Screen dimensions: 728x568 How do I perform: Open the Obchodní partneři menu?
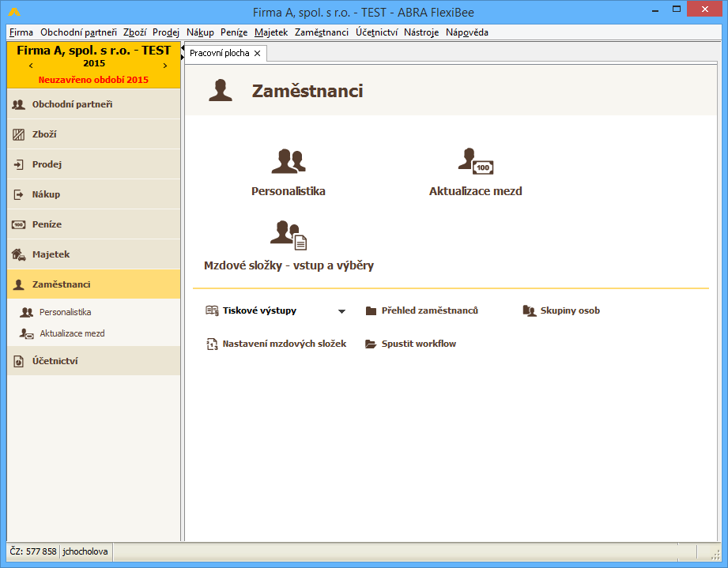pos(78,32)
